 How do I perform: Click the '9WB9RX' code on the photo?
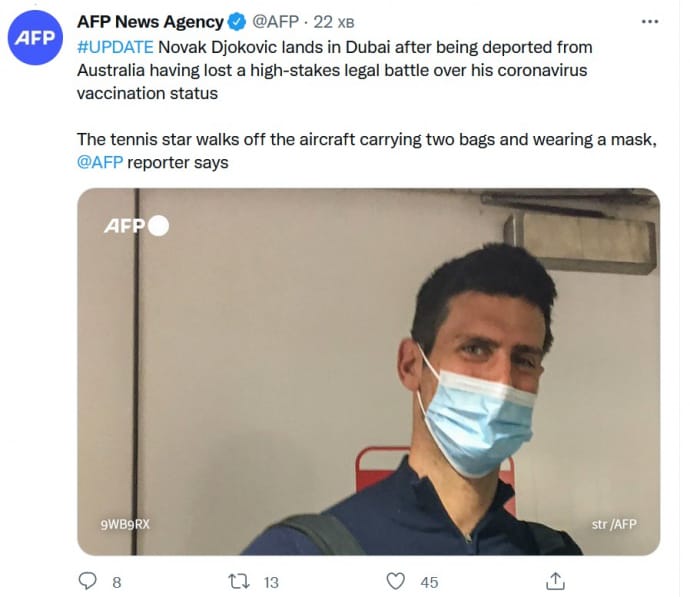click(x=124, y=522)
